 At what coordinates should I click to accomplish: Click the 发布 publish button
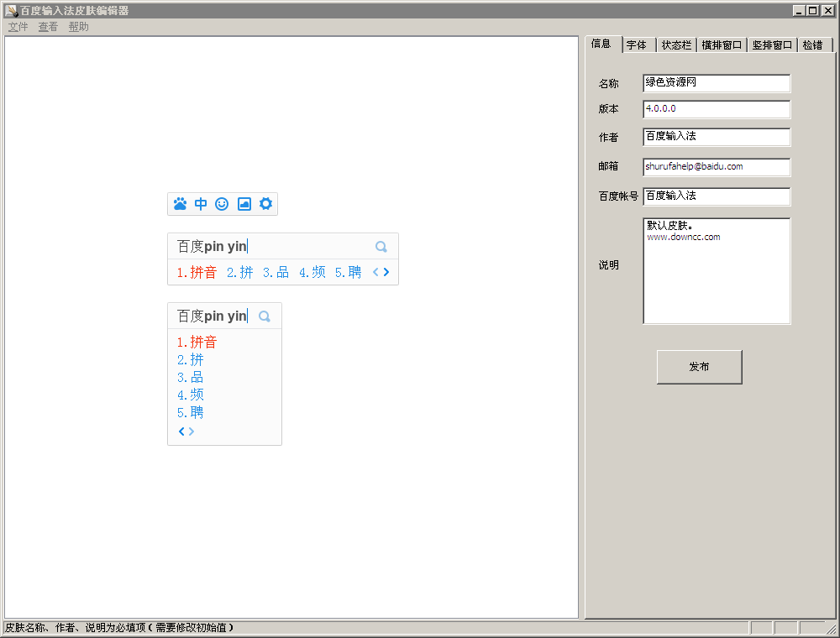click(x=699, y=367)
